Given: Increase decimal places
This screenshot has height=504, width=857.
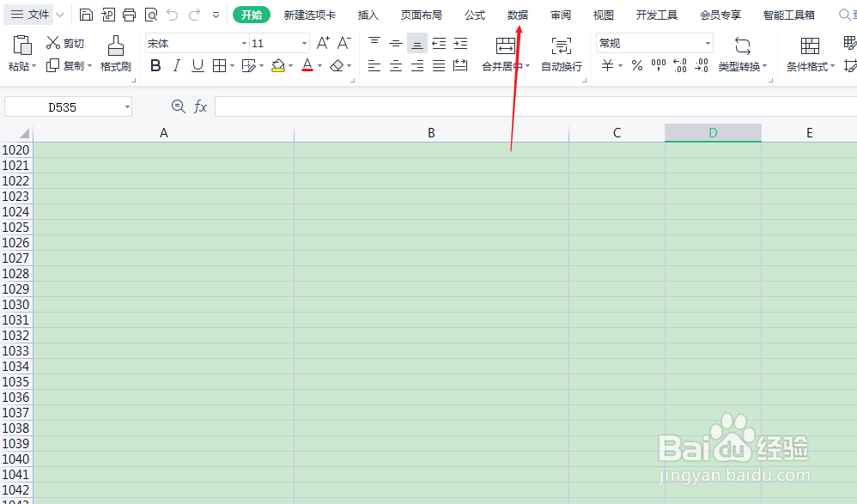Looking at the screenshot, I should coord(680,66).
